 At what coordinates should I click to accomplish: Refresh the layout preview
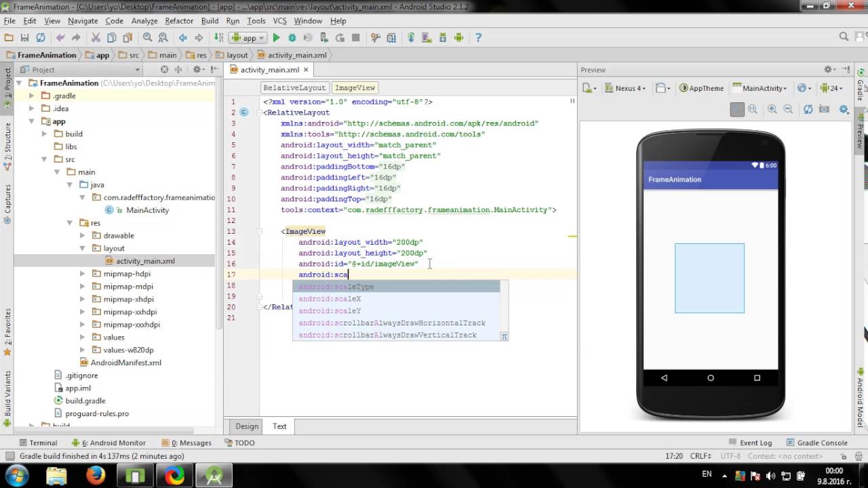click(808, 109)
